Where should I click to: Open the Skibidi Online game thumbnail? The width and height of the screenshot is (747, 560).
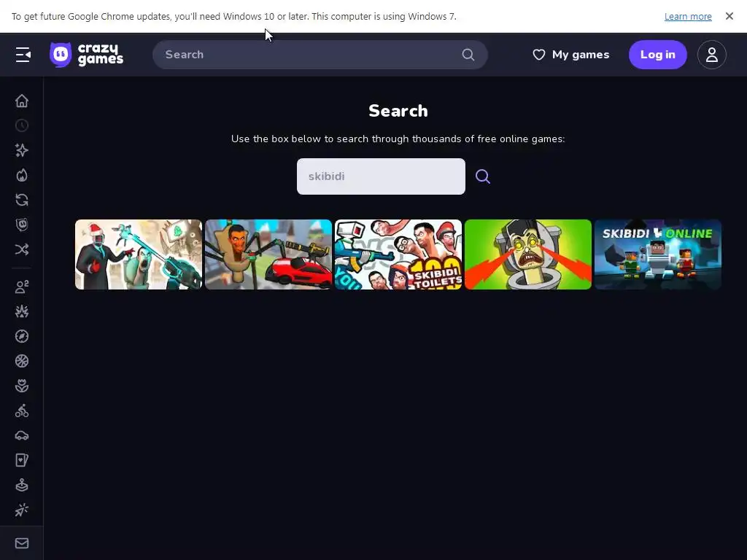click(658, 254)
